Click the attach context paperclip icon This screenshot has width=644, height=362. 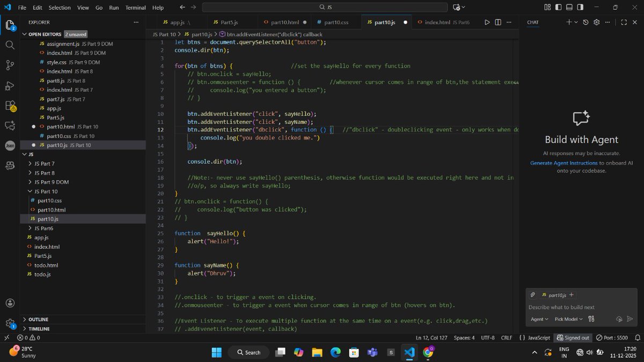(x=532, y=295)
